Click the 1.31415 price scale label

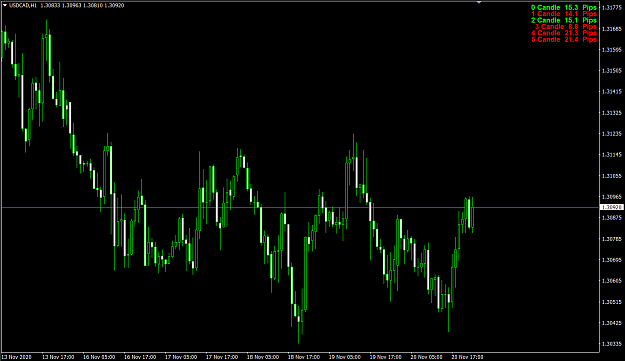point(612,92)
